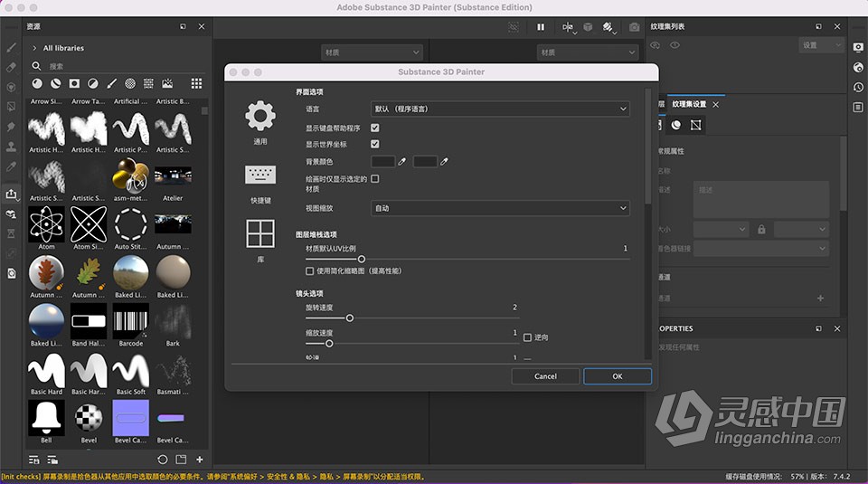Click the assets search field
The width and height of the screenshot is (868, 484).
(x=125, y=66)
